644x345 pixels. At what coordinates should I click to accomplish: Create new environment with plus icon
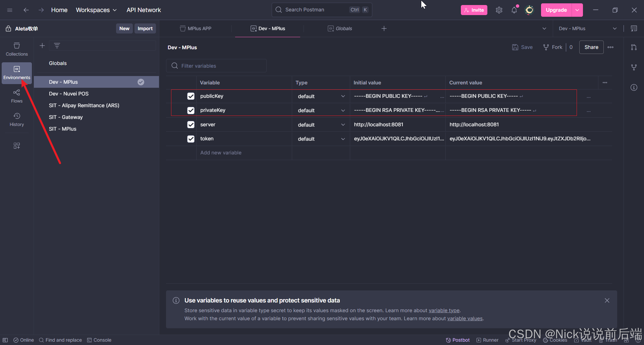pos(42,46)
